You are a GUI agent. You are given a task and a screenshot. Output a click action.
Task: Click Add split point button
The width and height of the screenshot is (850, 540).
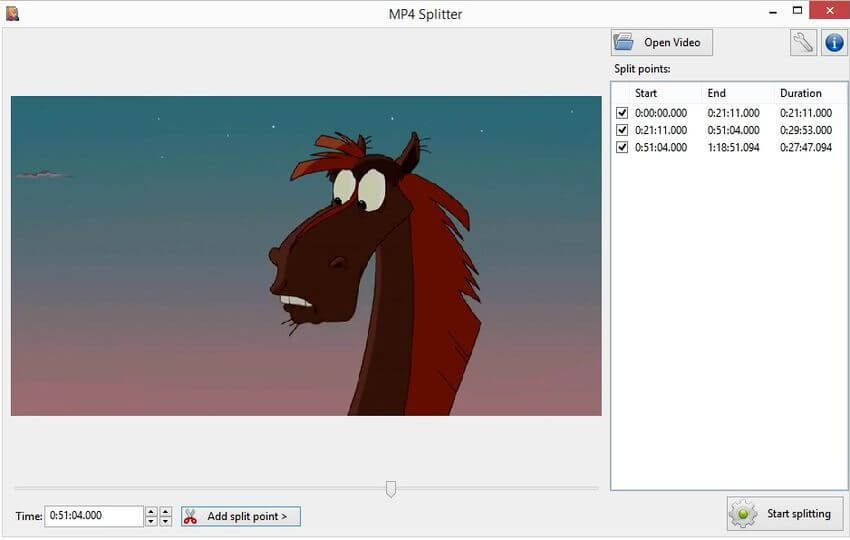coord(241,516)
